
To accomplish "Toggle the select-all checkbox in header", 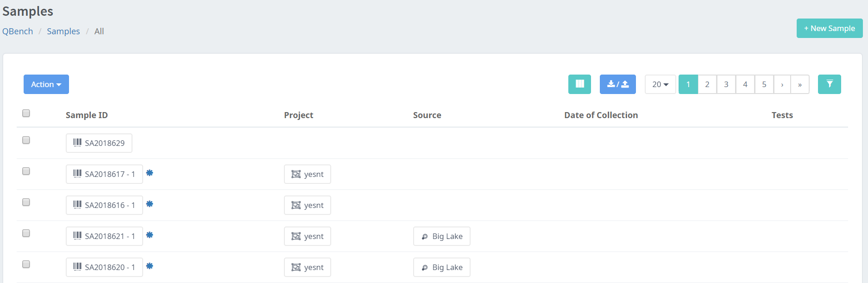I will (x=26, y=113).
